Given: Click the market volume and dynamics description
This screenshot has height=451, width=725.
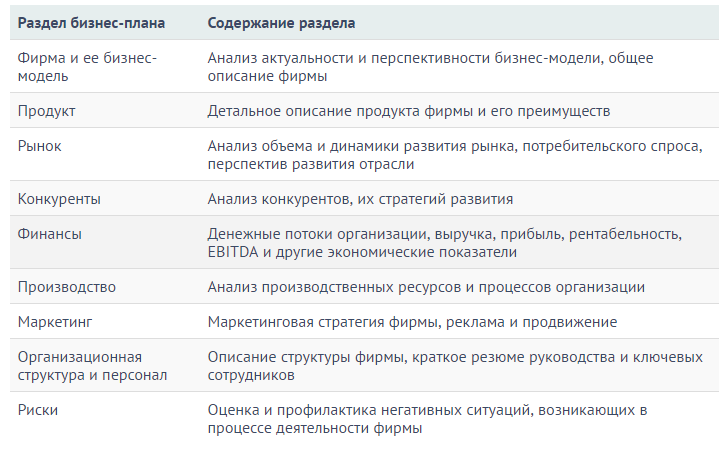Looking at the screenshot, I should (x=455, y=155).
